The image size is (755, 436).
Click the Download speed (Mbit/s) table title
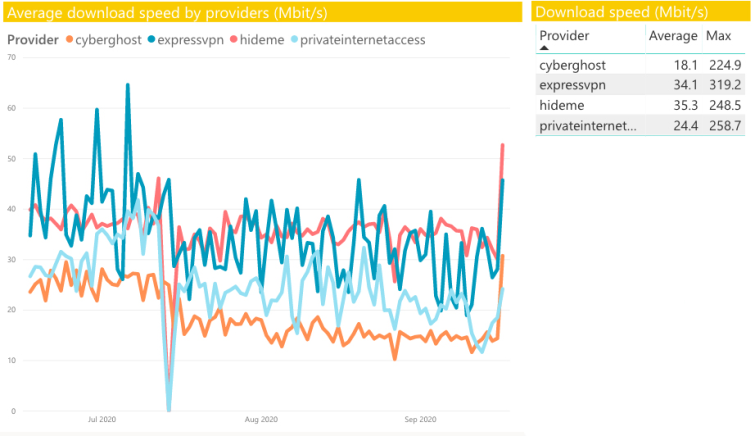pos(622,13)
